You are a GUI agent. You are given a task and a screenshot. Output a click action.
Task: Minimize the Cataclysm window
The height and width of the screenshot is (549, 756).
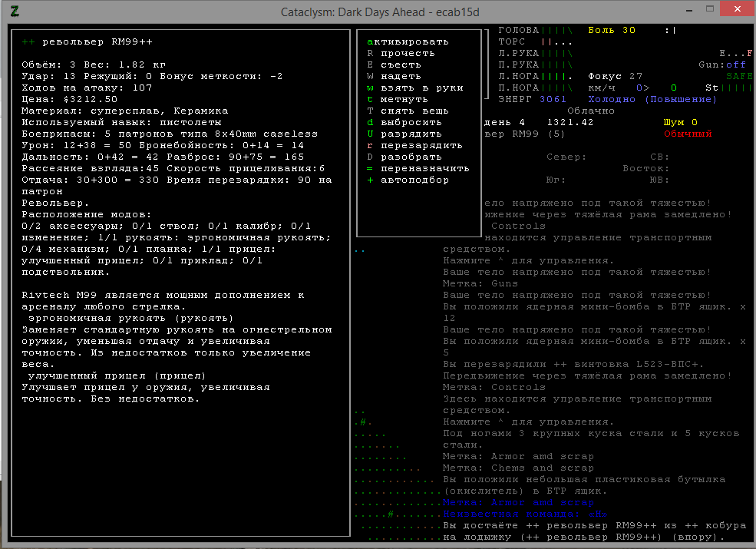(691, 9)
